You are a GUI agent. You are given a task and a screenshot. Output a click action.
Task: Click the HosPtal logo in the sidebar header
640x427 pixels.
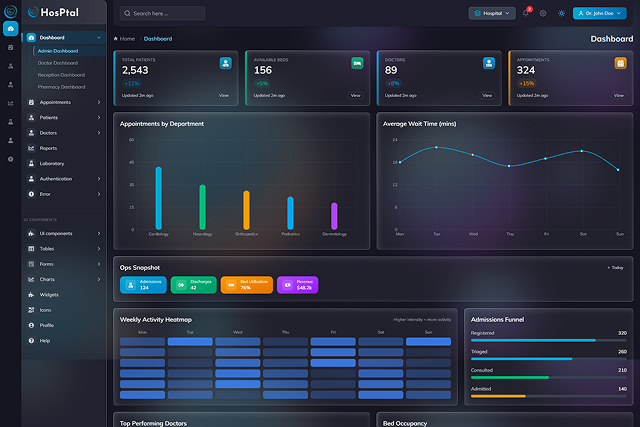pos(53,12)
